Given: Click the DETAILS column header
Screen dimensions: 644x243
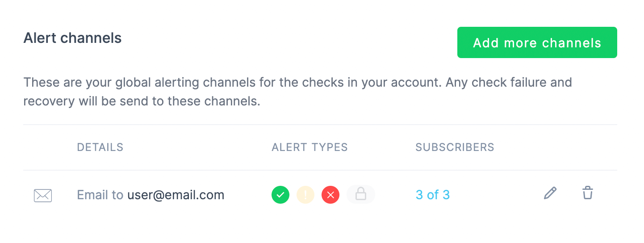Looking at the screenshot, I should pyautogui.click(x=100, y=147).
